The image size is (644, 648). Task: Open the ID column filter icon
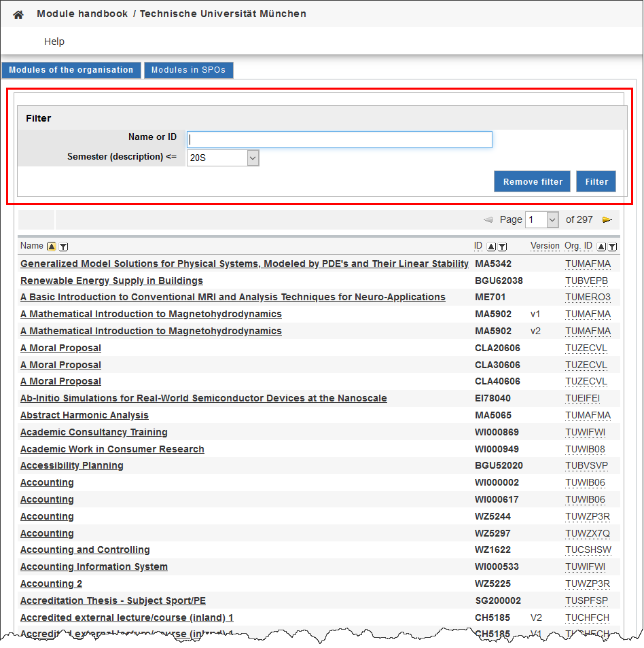point(503,247)
